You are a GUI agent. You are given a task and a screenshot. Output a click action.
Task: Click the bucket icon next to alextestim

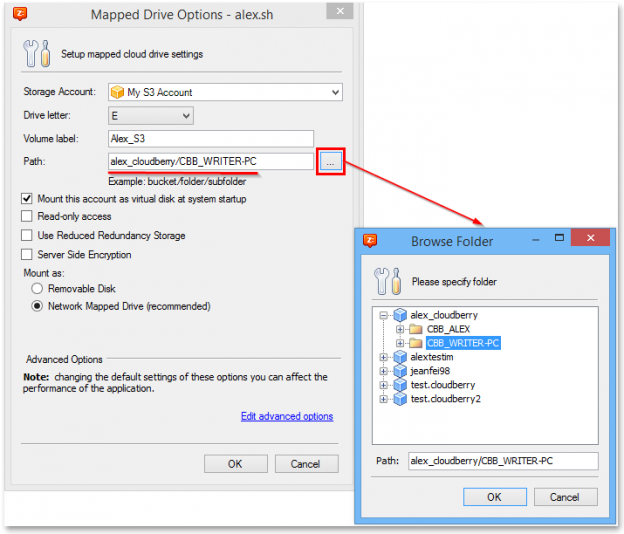[400, 357]
